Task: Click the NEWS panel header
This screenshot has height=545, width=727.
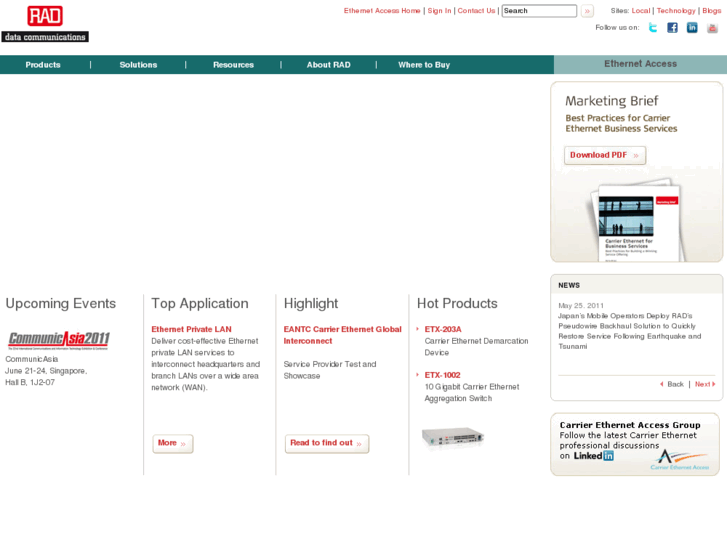Action: pos(637,285)
